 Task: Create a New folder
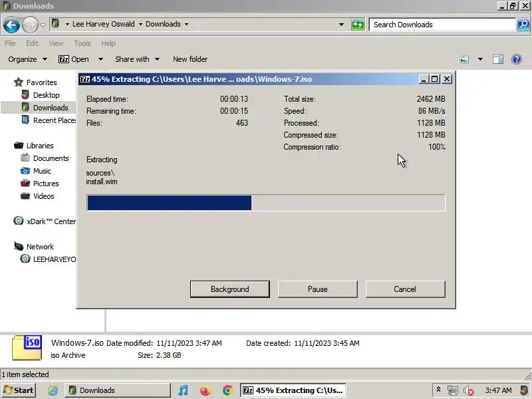coord(190,59)
